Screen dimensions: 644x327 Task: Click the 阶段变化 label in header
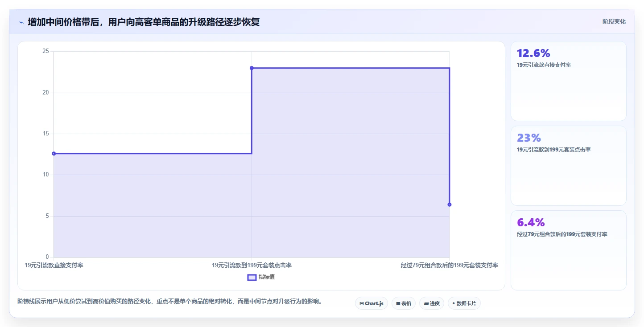[x=614, y=21]
